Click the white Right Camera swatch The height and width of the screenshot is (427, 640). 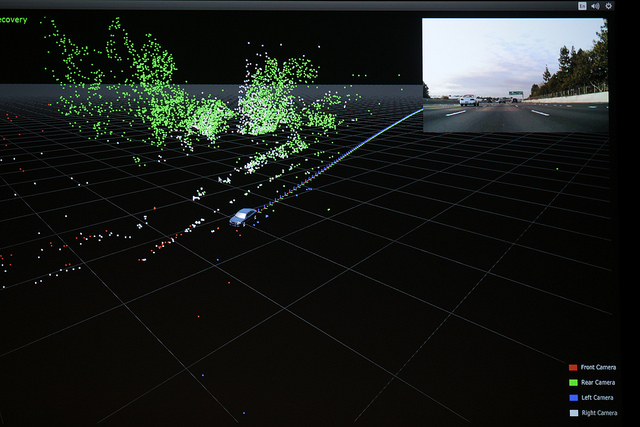574,413
